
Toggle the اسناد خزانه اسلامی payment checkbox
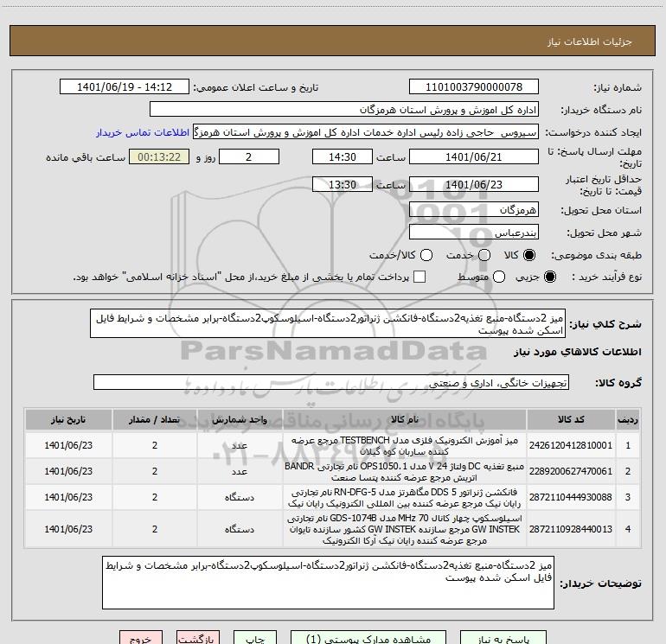click(x=419, y=277)
